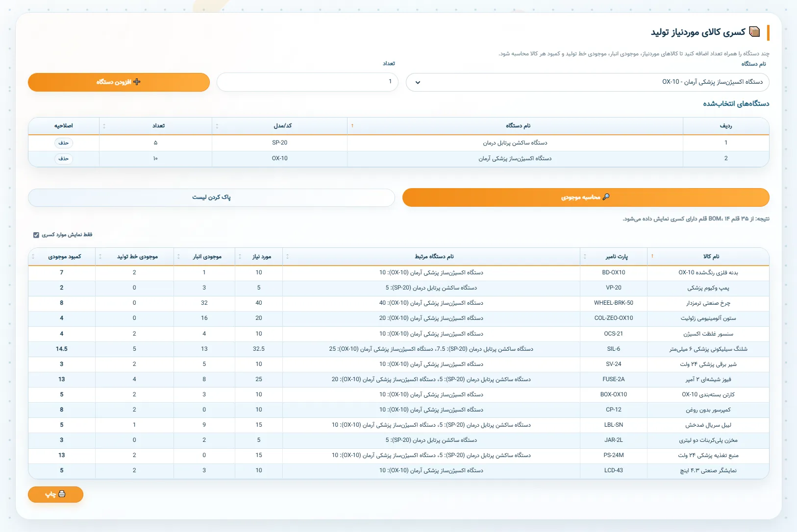This screenshot has width=797, height=532.
Task: Open the device name dropdown
Action: pyautogui.click(x=588, y=82)
